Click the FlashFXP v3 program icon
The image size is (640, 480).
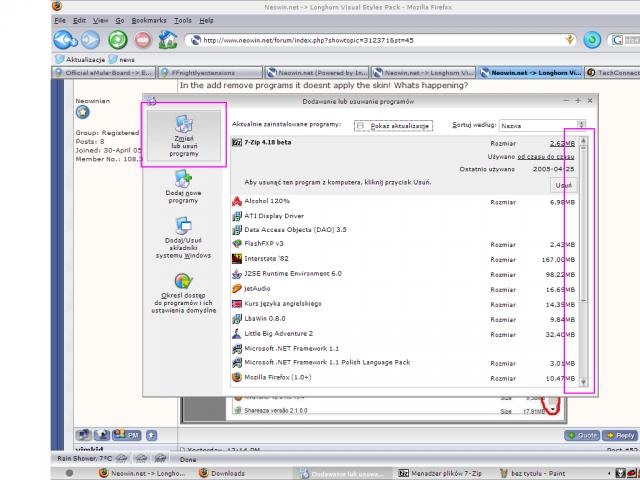click(237, 244)
